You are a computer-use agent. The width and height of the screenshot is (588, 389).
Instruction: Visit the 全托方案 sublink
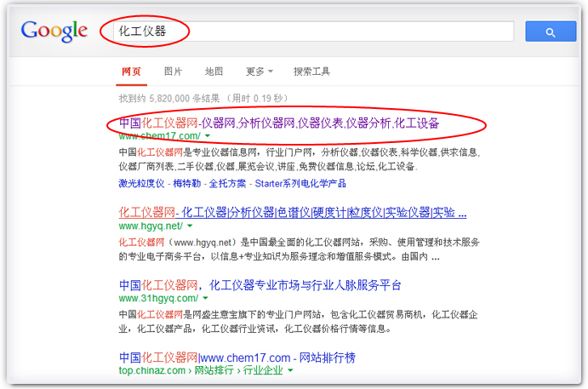pos(229,183)
